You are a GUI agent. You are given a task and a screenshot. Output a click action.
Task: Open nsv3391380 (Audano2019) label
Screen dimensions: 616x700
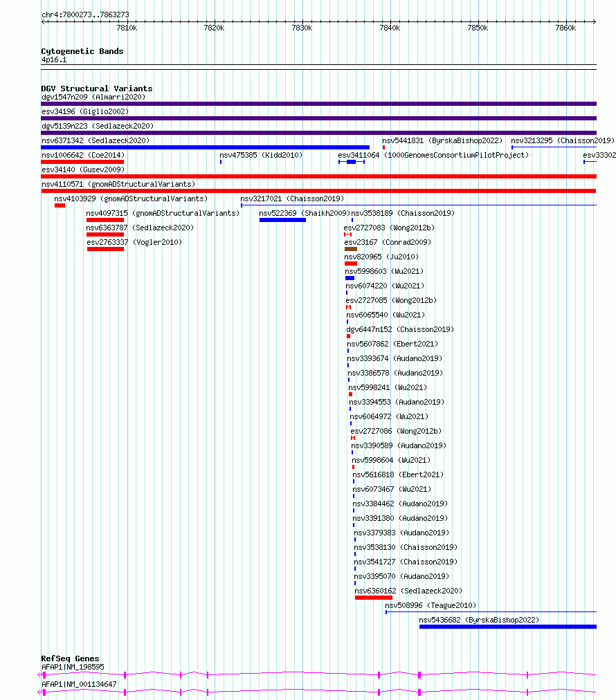(x=400, y=518)
